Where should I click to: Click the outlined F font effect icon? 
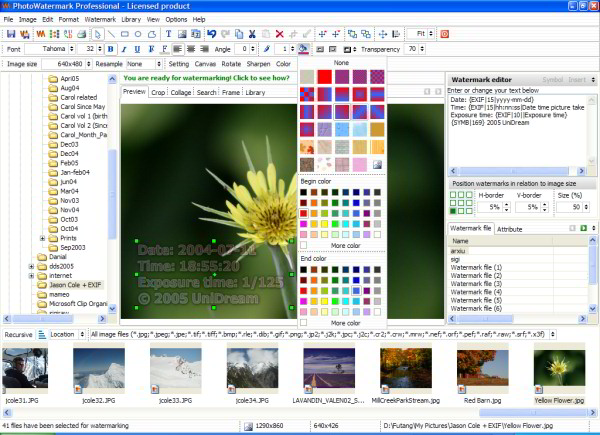tap(152, 49)
